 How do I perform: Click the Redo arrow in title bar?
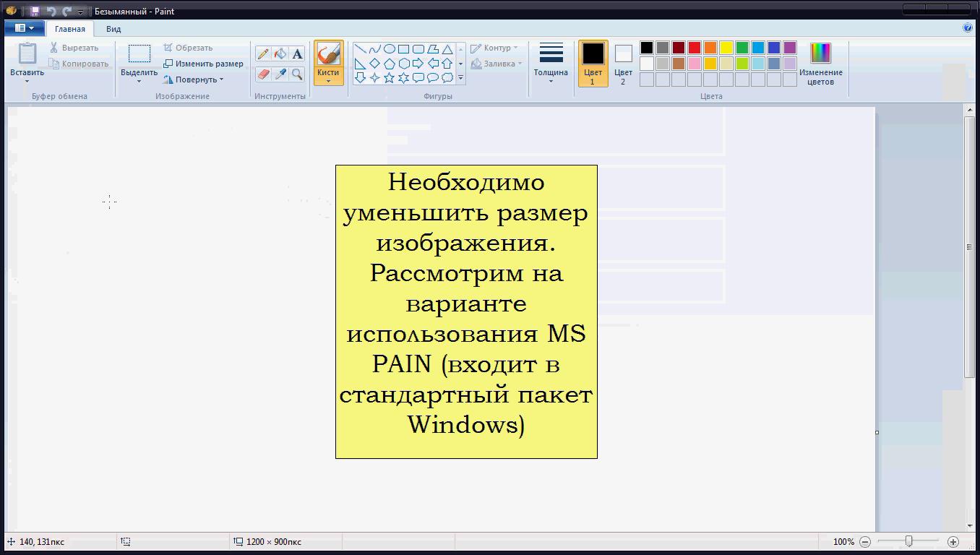[66, 12]
